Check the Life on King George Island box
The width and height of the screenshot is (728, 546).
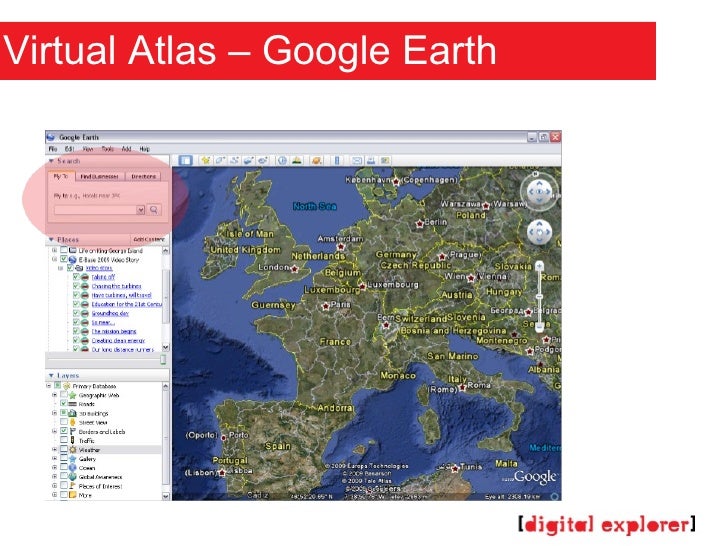(64, 250)
